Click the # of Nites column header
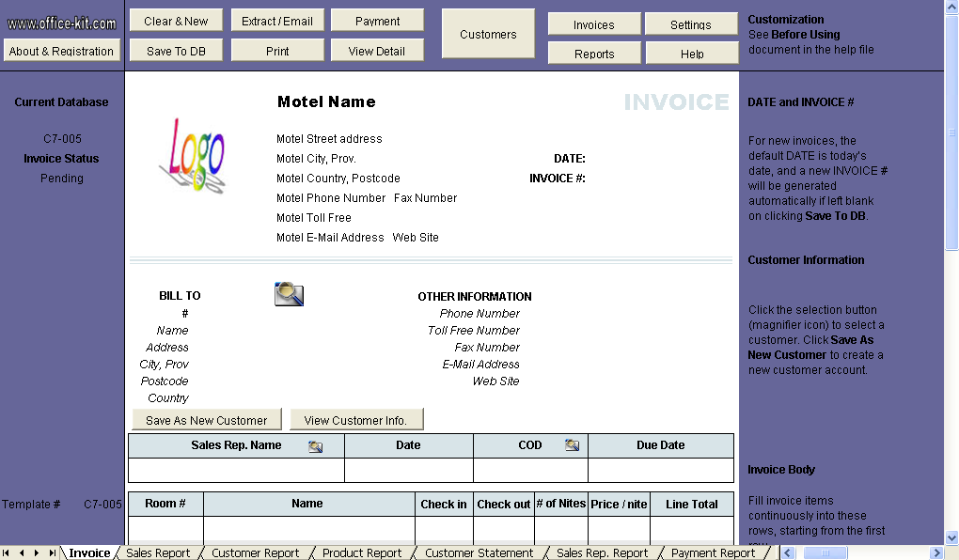 coord(561,503)
